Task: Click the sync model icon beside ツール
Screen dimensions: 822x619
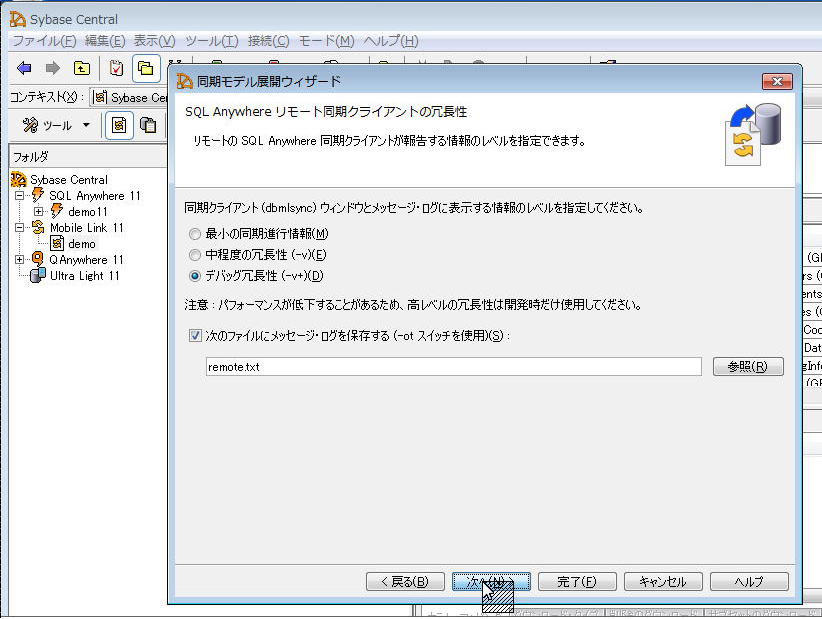Action: (x=119, y=125)
